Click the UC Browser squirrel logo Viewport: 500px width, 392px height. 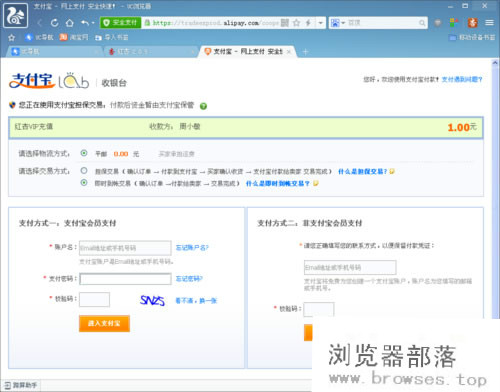coord(15,15)
